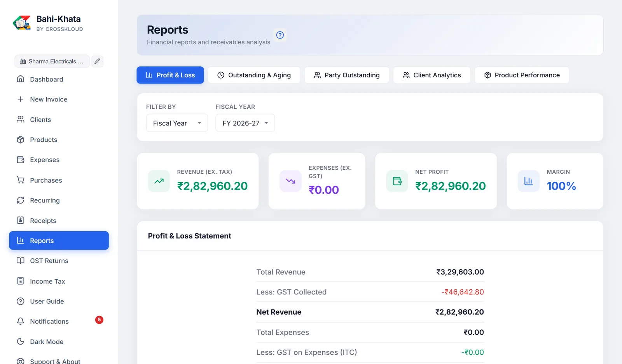This screenshot has width=622, height=364.
Task: Click the Profit & Loss Statement heading
Action: click(x=189, y=236)
